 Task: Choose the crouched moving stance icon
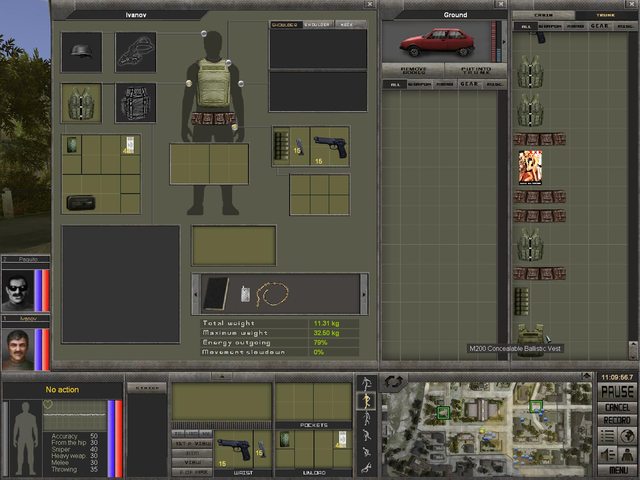pyautogui.click(x=367, y=435)
